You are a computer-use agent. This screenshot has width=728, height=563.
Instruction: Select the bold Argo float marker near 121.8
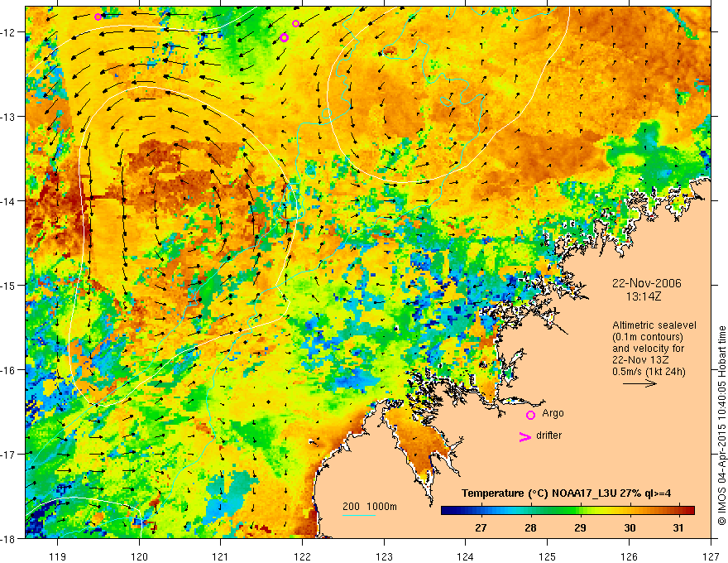pyautogui.click(x=284, y=37)
